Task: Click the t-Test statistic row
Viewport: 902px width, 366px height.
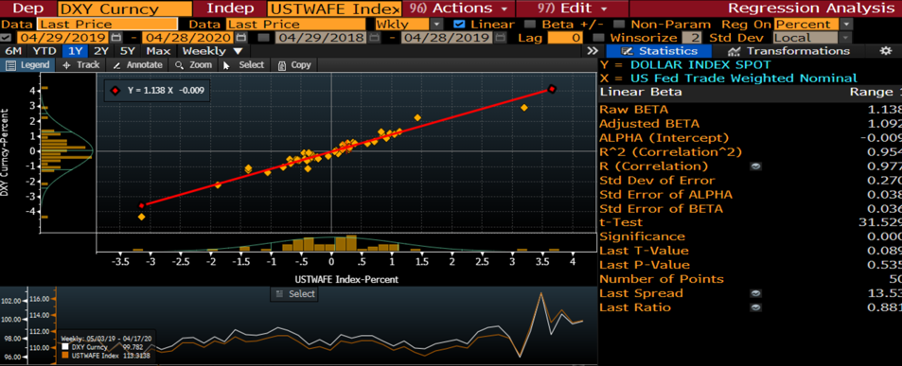Action: coord(750,222)
